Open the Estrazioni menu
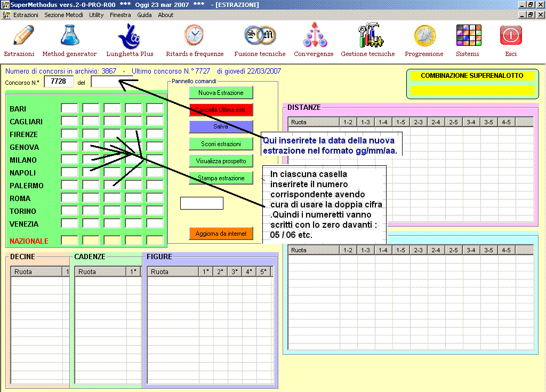The image size is (546, 392). (x=26, y=15)
